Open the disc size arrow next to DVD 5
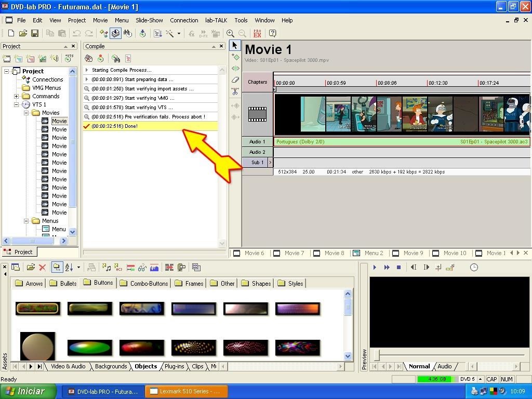 (481, 379)
